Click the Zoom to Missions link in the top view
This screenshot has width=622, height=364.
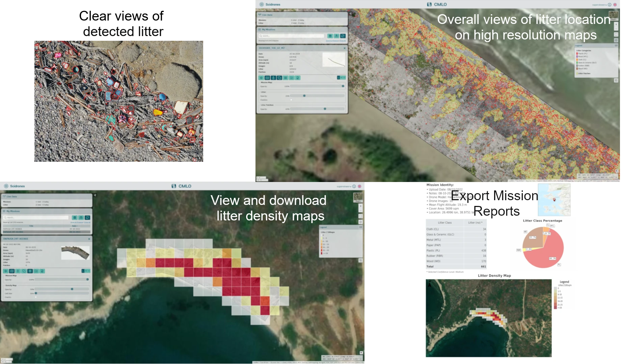(332, 41)
